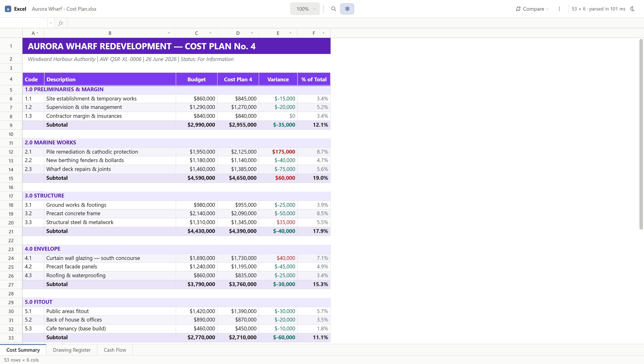The image size is (644, 364).
Task: Click the Windward Harbour Authority subtitle cell
Action: tap(176, 59)
